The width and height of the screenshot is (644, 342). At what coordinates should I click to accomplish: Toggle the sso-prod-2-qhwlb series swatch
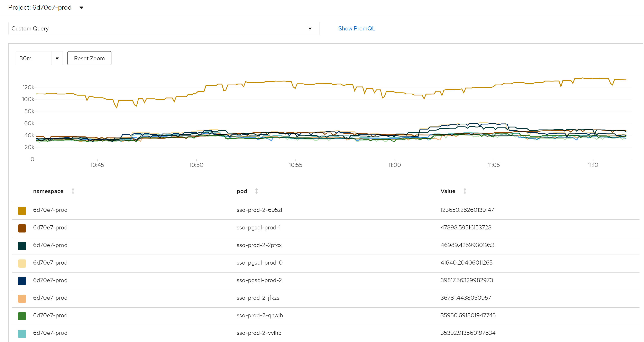[22, 316]
